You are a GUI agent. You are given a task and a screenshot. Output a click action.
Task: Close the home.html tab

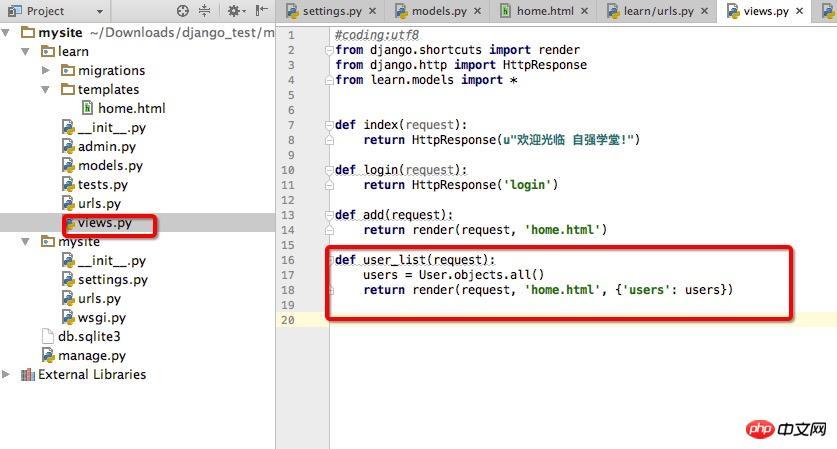(585, 11)
